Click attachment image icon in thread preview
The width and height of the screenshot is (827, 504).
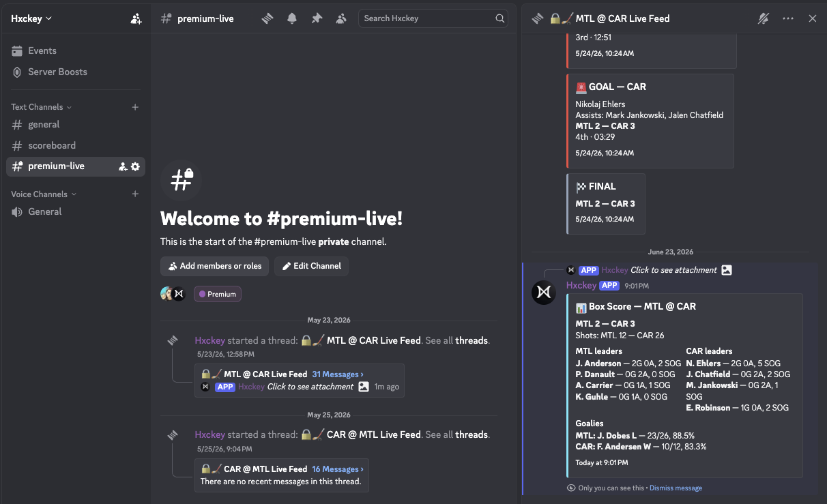(x=364, y=387)
